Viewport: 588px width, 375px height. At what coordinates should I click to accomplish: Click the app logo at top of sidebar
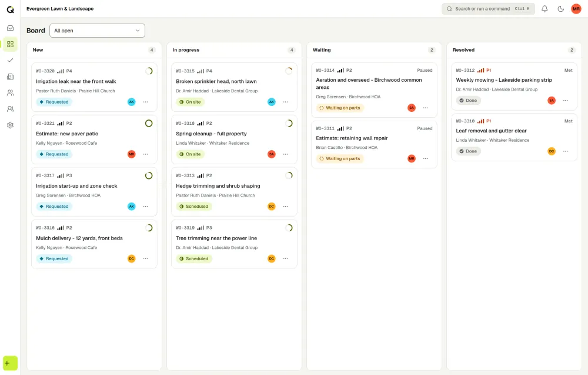(x=10, y=9)
